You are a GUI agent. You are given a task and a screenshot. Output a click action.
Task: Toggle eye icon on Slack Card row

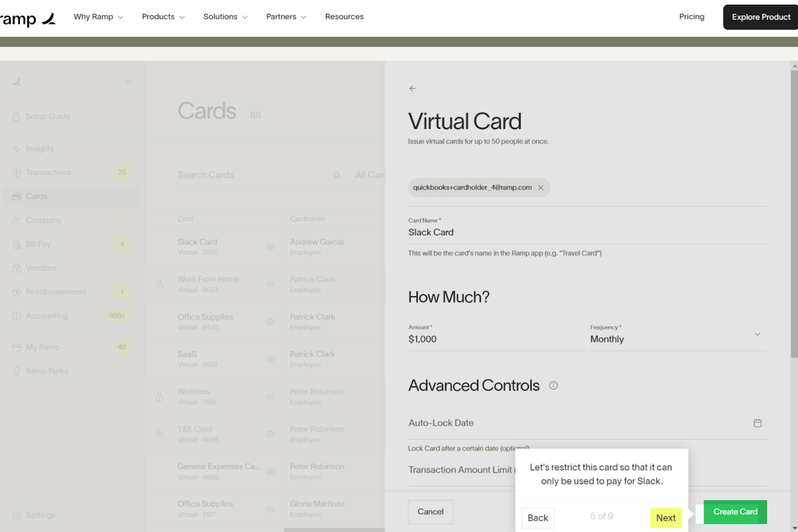(x=270, y=247)
